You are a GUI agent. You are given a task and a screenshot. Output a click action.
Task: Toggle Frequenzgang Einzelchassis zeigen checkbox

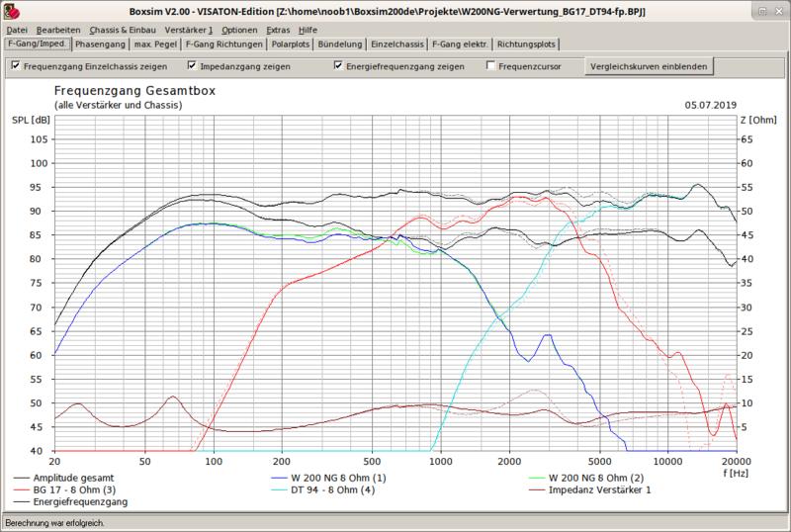point(16,65)
